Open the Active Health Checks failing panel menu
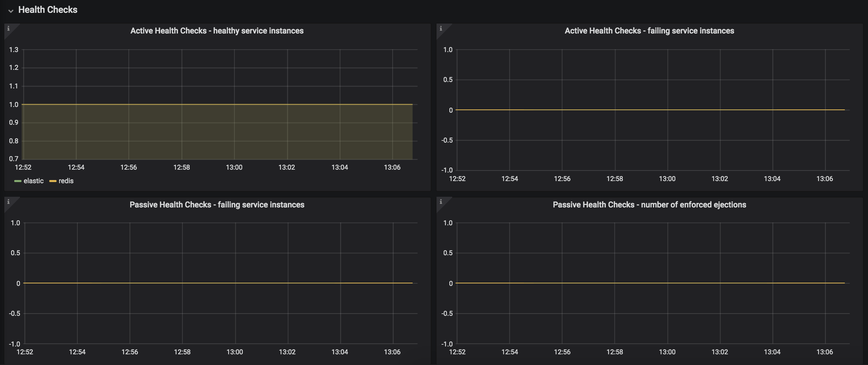Viewport: 868px width, 365px height. pos(649,31)
